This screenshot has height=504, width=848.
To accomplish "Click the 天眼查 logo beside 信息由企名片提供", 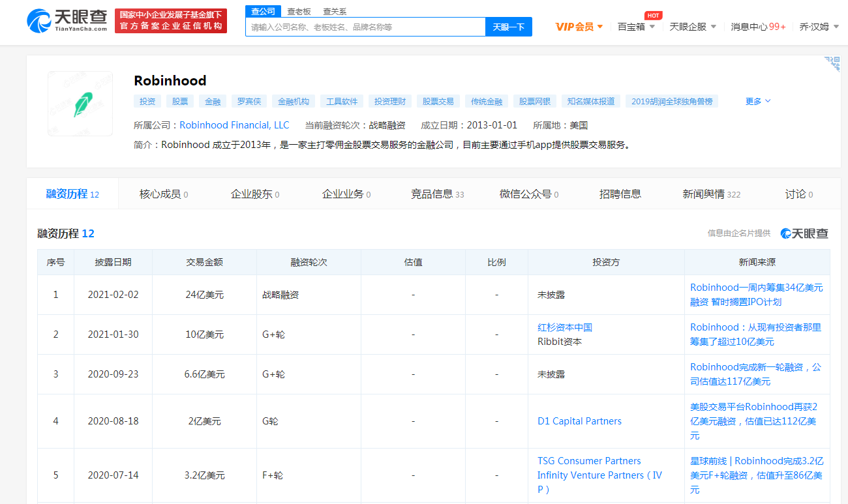I will (x=804, y=233).
